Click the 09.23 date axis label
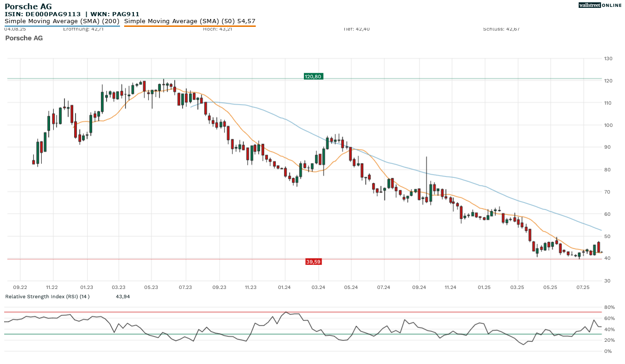Viewport: 625px width, 364px height. click(x=219, y=288)
